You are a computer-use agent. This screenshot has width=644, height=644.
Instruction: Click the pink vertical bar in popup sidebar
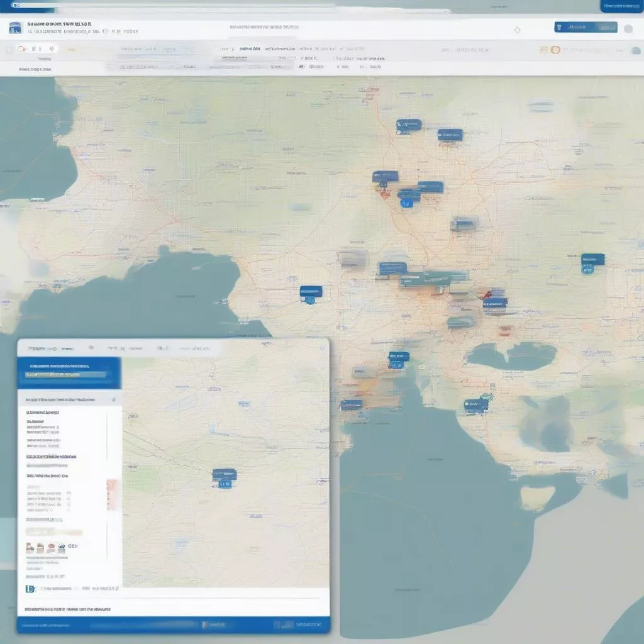click(113, 494)
